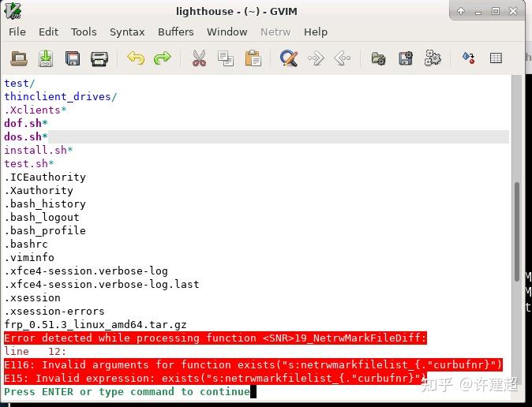Select the .bash_logout file entry
This screenshot has width=532, height=407.
(x=42, y=217)
